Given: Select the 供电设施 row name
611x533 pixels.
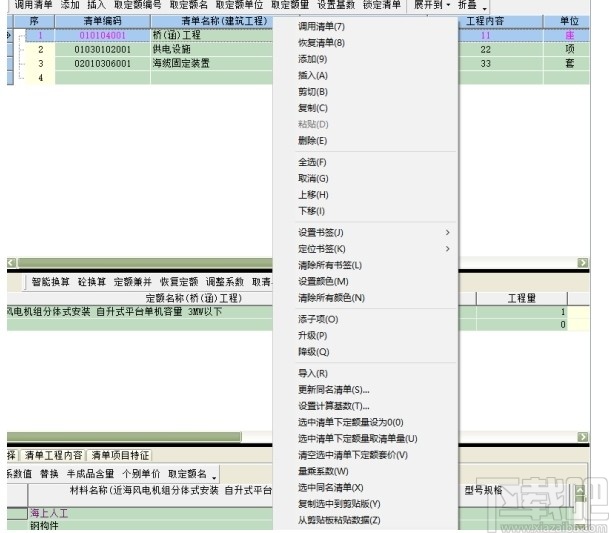Looking at the screenshot, I should tap(171, 49).
